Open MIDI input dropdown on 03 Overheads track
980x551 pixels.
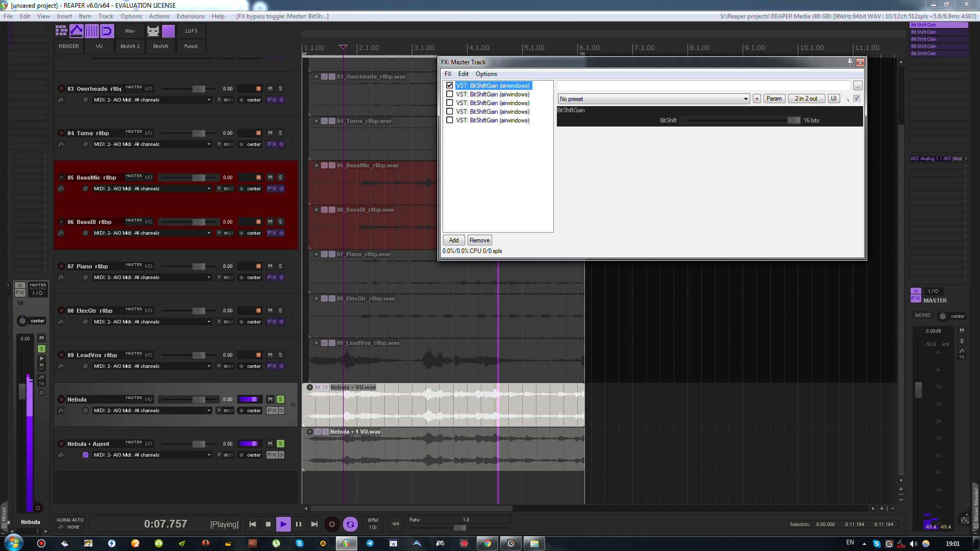click(x=152, y=100)
